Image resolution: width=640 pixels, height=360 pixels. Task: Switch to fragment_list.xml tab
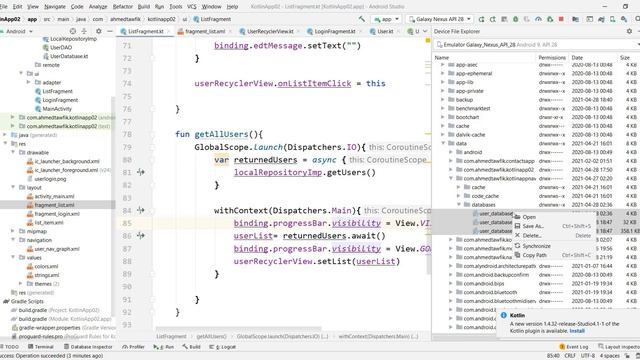pyautogui.click(x=205, y=31)
